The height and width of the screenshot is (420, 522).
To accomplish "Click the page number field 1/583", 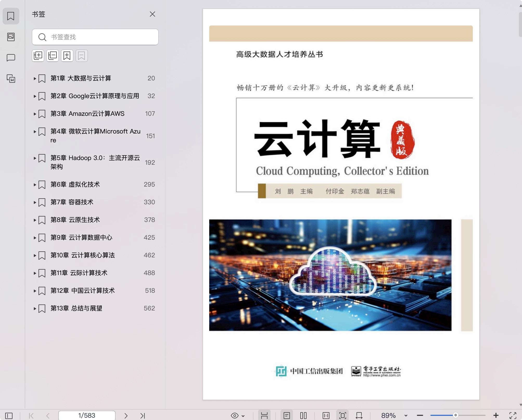I will (87, 415).
